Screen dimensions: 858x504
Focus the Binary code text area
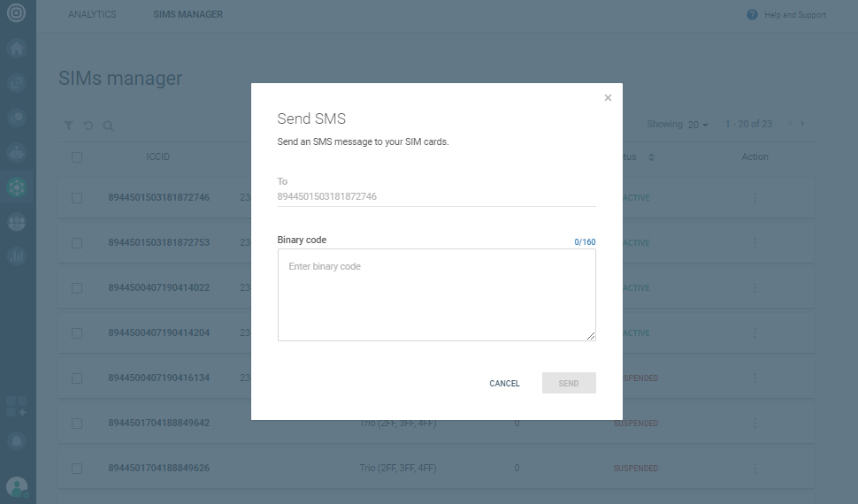coord(436,294)
